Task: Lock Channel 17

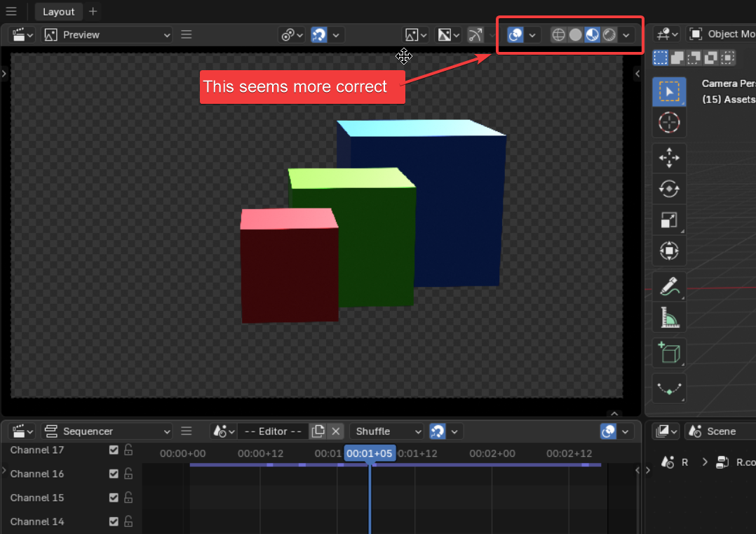Action: [128, 450]
